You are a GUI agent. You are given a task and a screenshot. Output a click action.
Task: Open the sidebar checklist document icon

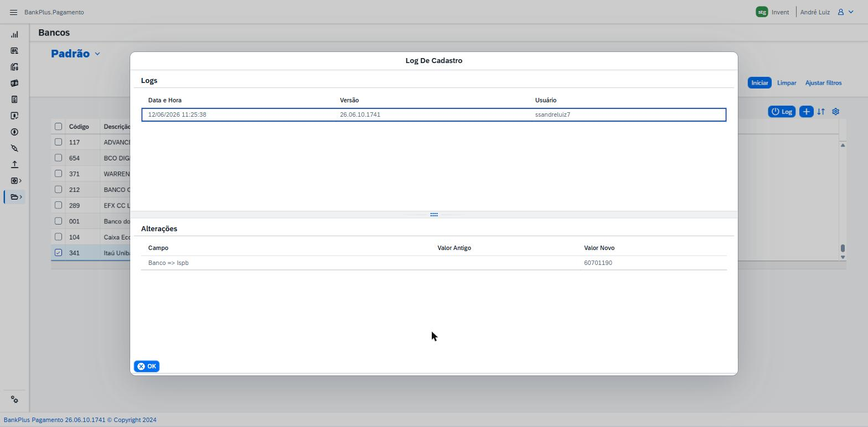[14, 100]
